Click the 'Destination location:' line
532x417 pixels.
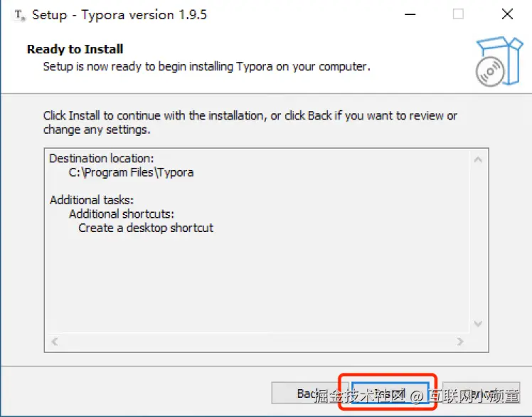click(101, 158)
